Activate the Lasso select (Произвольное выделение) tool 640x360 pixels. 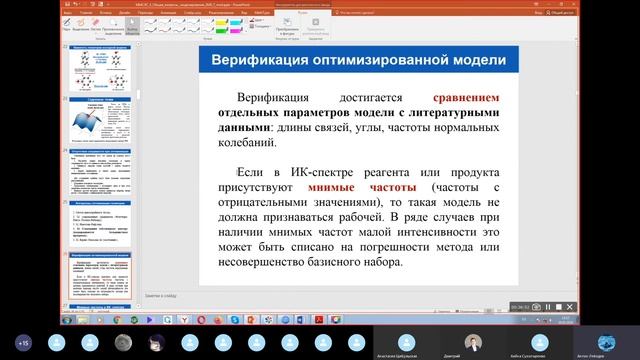[x=113, y=26]
